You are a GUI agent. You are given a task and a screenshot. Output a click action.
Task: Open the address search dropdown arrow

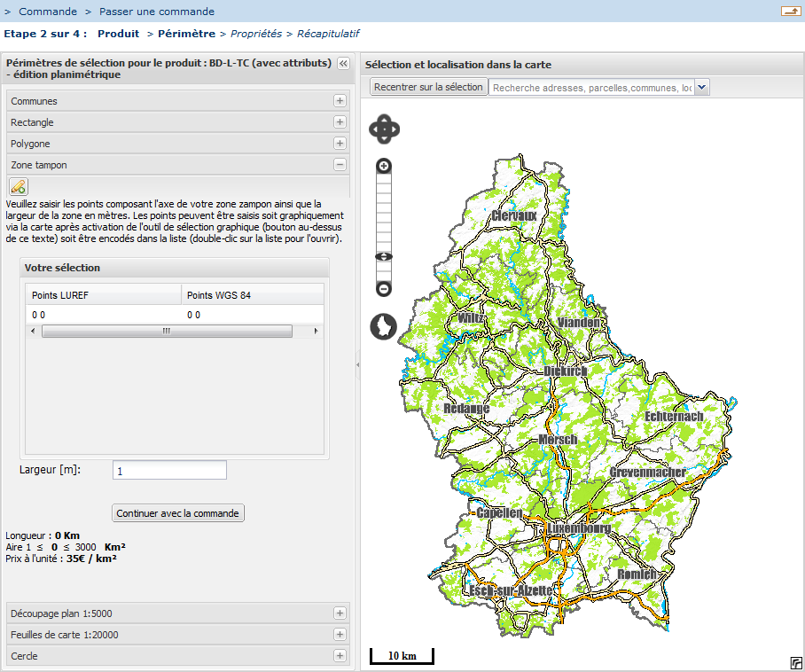pos(702,87)
